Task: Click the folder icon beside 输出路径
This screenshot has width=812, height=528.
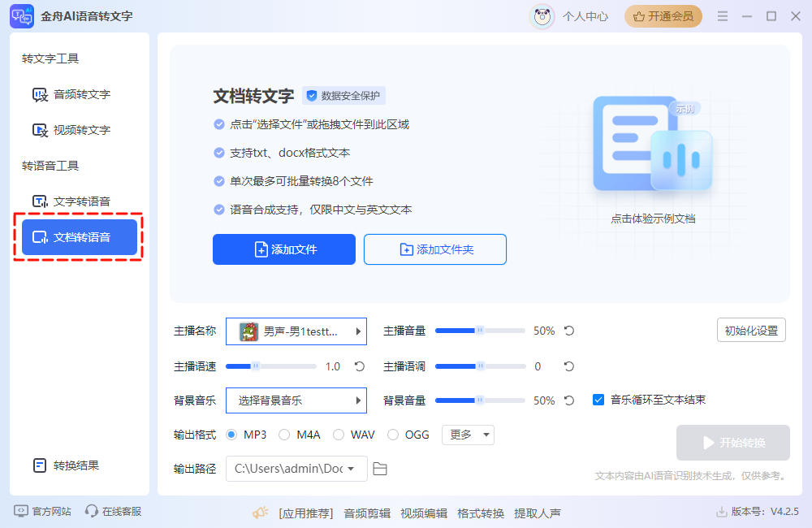Action: [x=379, y=469]
